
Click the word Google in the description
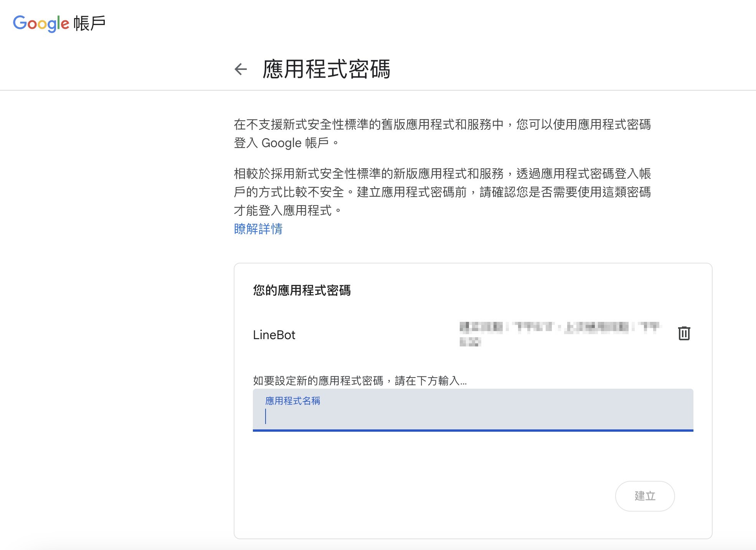click(281, 143)
